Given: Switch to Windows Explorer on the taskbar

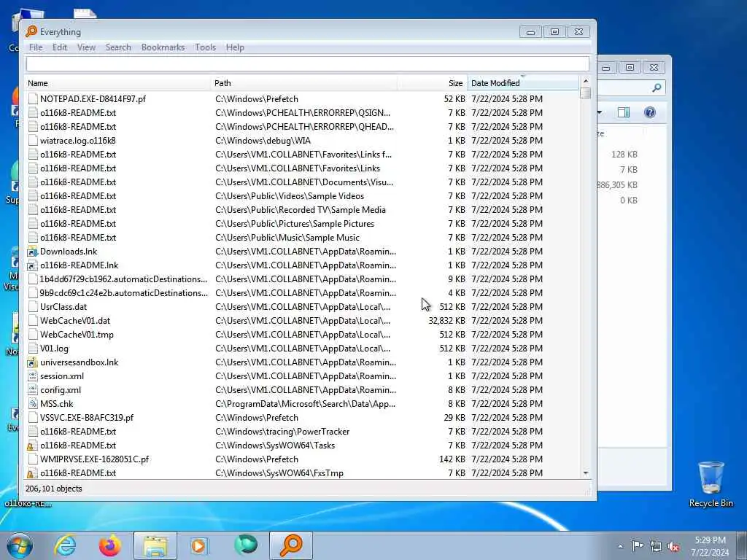Looking at the screenshot, I should point(155,545).
